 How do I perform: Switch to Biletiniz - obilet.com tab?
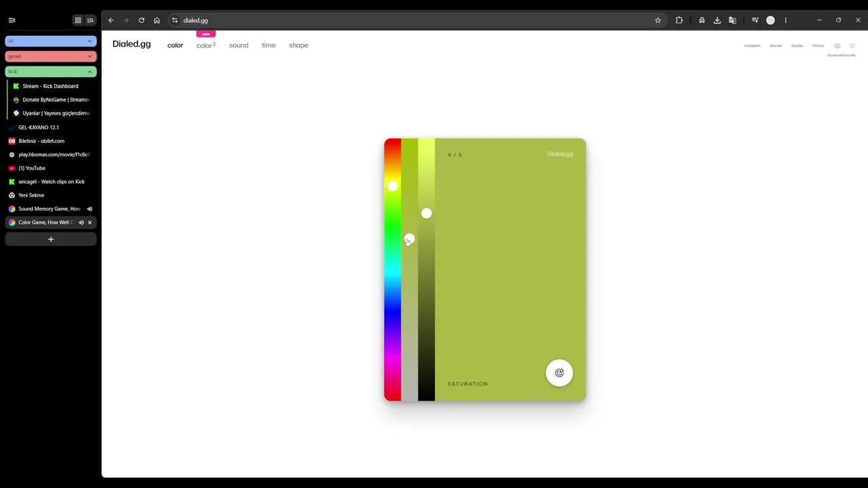[51, 141]
